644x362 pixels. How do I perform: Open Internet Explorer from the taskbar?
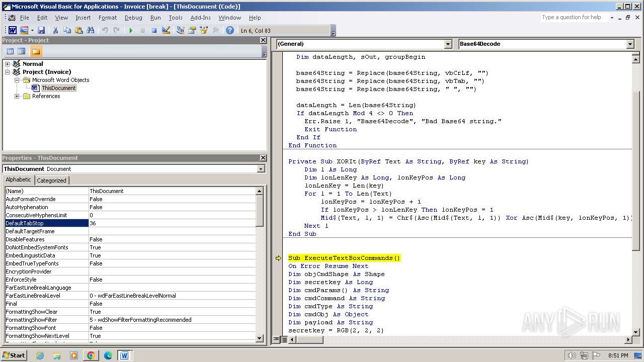[40, 355]
